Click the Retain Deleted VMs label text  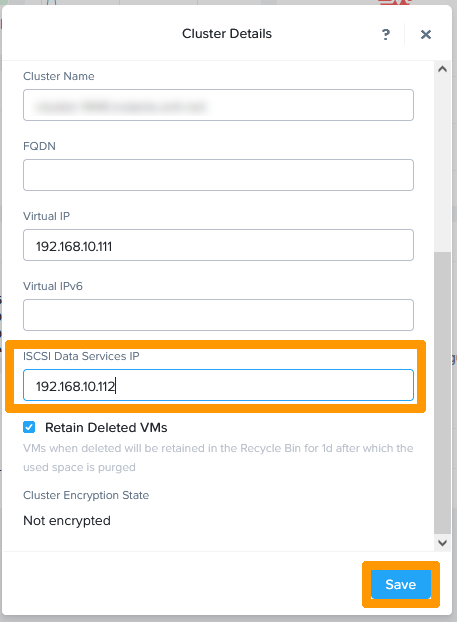106,427
